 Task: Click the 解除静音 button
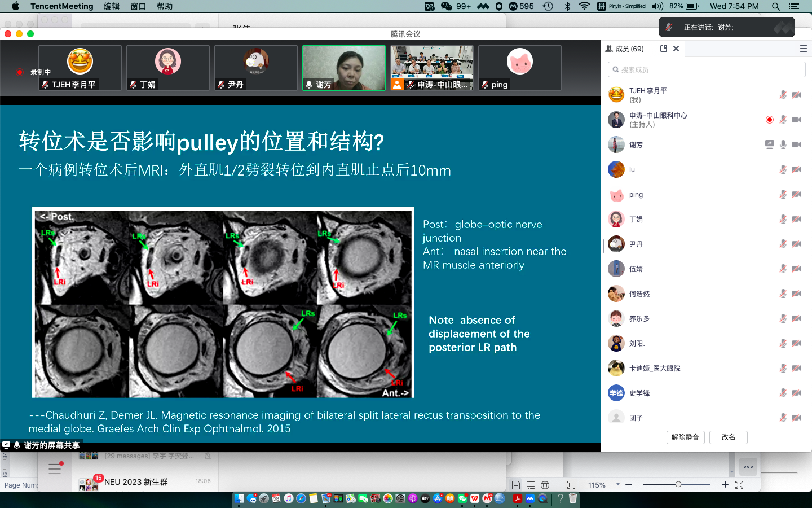pyautogui.click(x=685, y=437)
